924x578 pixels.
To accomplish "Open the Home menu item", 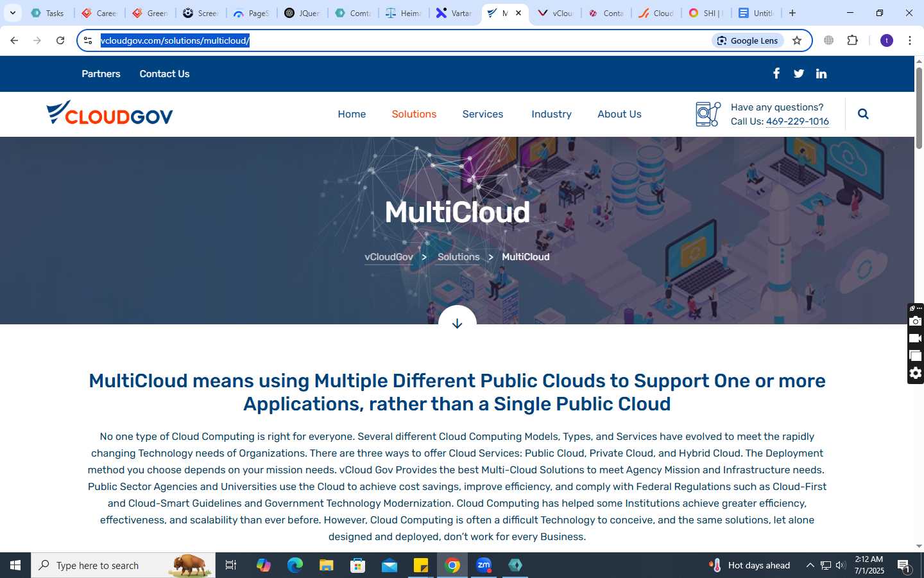I will 352,114.
